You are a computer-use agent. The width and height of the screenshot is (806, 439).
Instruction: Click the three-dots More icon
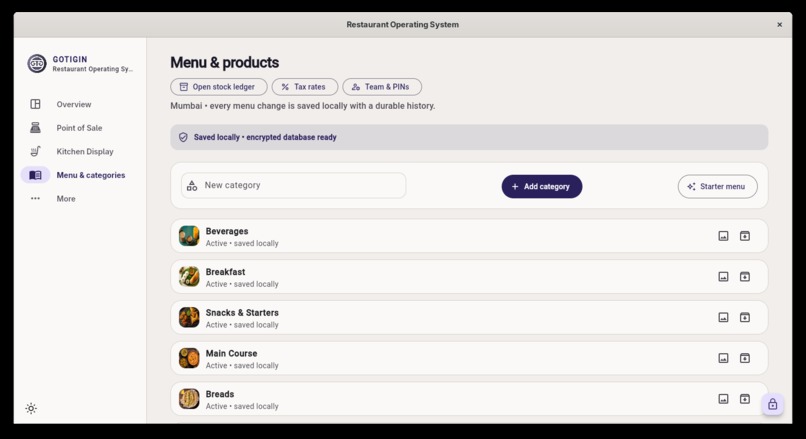[x=35, y=198]
